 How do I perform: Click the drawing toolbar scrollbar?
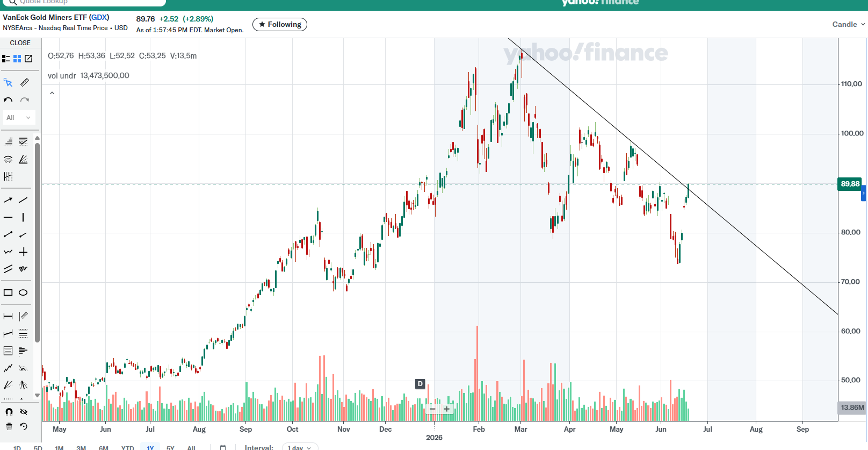(x=37, y=242)
